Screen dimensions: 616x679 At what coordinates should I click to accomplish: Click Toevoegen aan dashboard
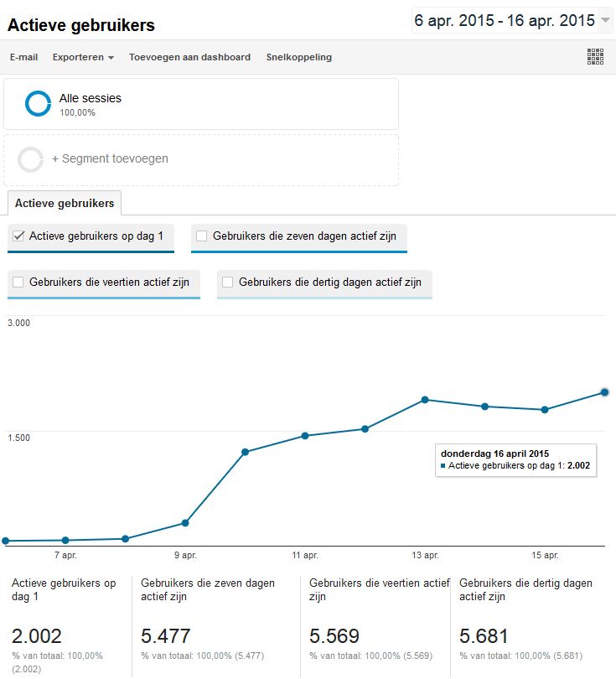click(x=189, y=57)
